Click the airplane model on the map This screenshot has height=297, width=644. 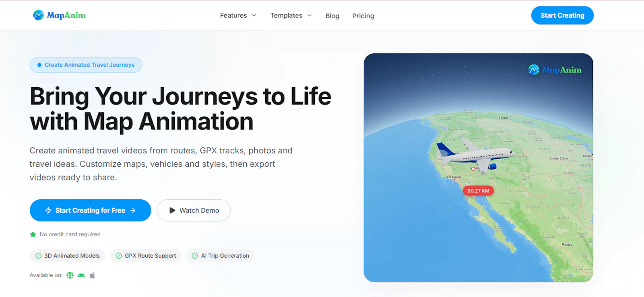tap(475, 155)
